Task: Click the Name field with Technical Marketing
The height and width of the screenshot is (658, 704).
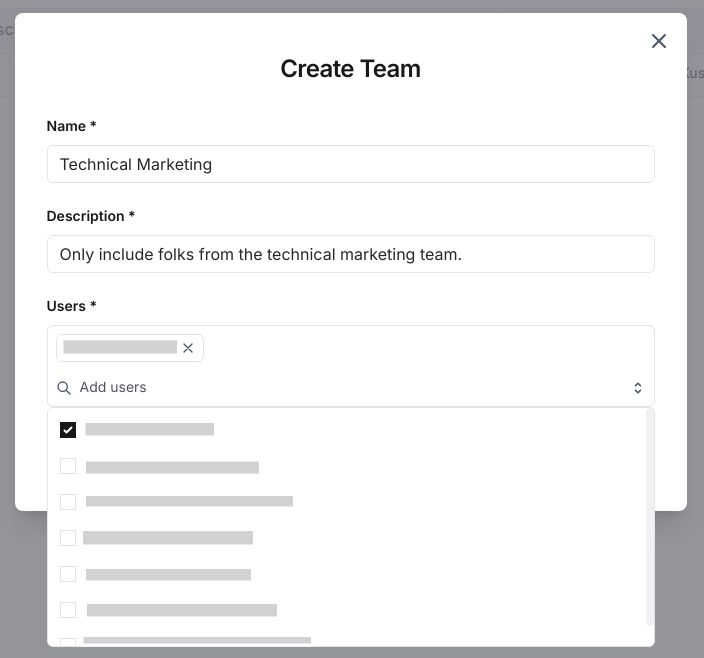Action: tap(351, 164)
